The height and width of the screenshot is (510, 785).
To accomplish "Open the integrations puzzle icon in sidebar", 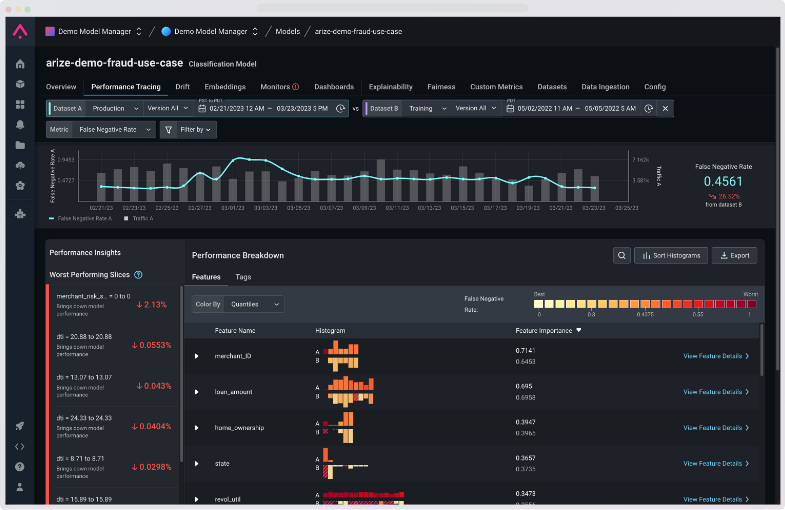I will (20, 214).
